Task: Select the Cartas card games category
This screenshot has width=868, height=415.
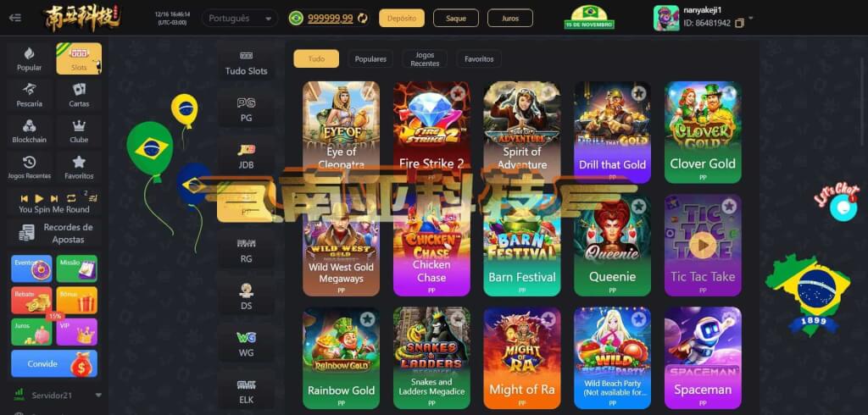Action: (x=79, y=94)
